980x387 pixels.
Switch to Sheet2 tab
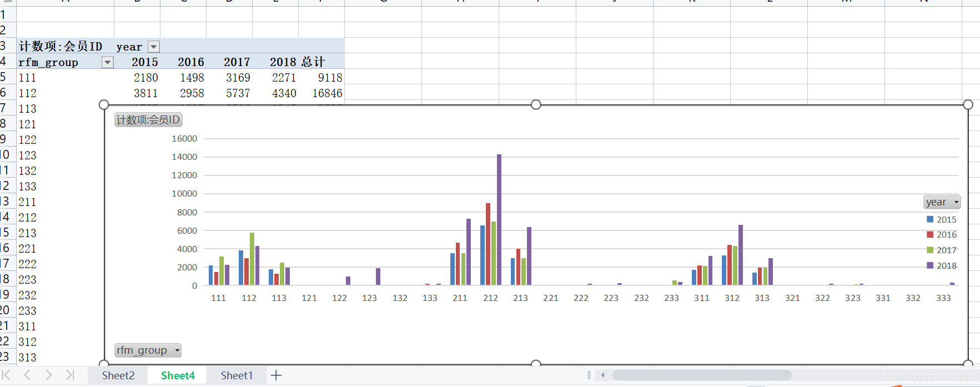pos(118,375)
